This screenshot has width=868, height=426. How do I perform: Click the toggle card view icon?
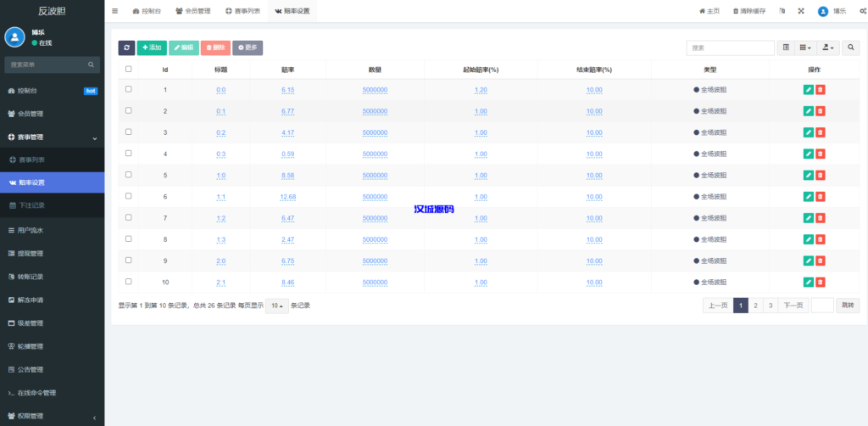point(786,48)
